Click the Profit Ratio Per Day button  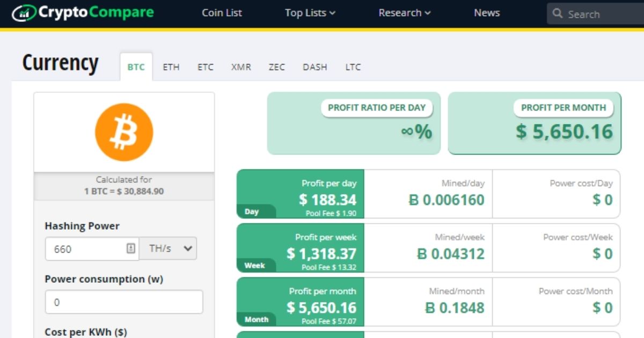coord(377,107)
